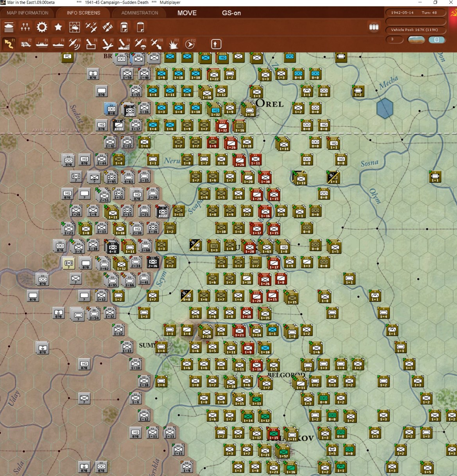Select the PC unit counter on the map
Screen dimensions: 457x476
pos(68,56)
